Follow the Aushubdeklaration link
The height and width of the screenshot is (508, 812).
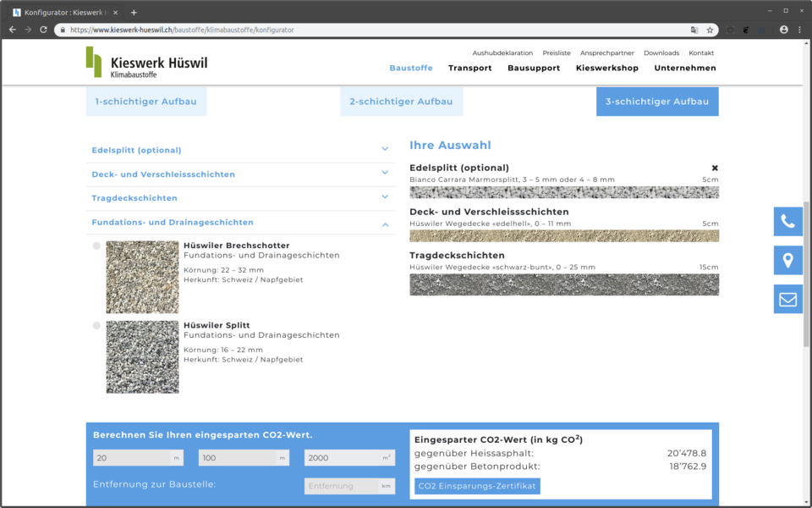502,52
